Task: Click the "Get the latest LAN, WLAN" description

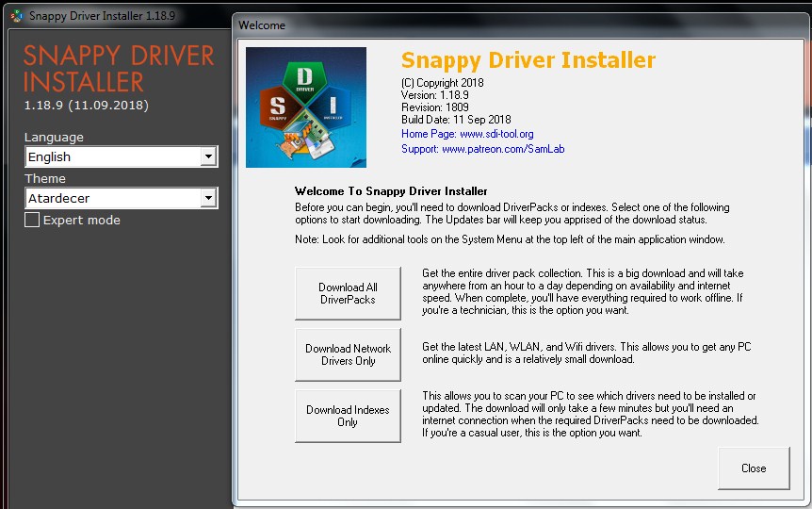Action: pyautogui.click(x=586, y=353)
